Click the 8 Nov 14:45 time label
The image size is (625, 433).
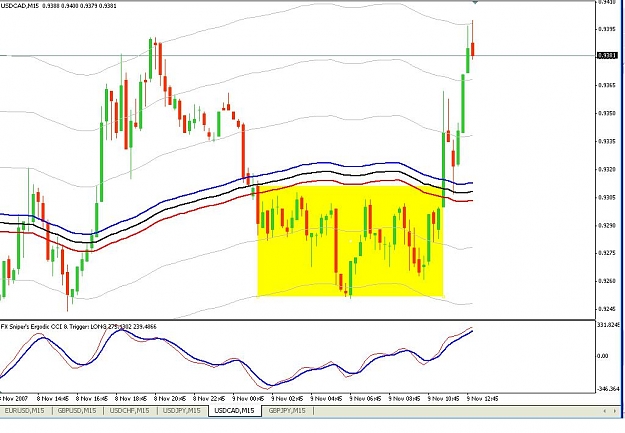pyautogui.click(x=53, y=398)
